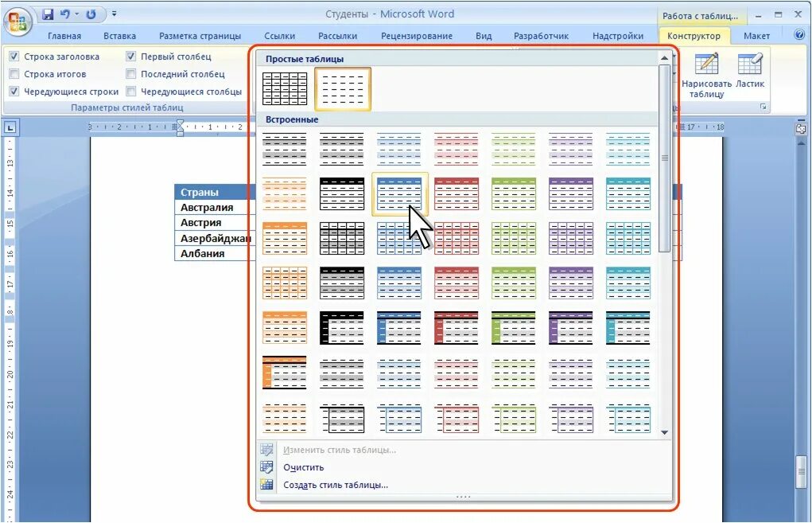This screenshot has width=812, height=523.
Task: Click Создать стиль таблицы icon
Action: (x=266, y=485)
